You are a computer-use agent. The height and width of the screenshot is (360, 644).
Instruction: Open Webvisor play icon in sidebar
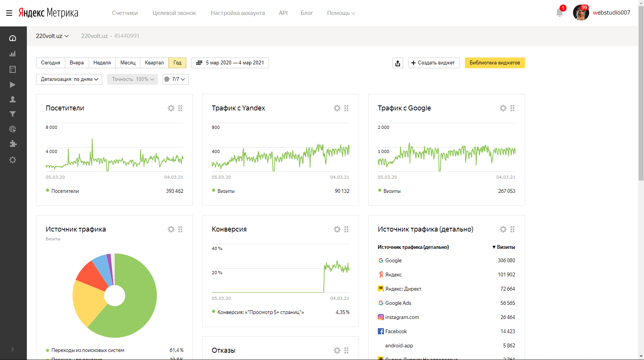[x=13, y=85]
